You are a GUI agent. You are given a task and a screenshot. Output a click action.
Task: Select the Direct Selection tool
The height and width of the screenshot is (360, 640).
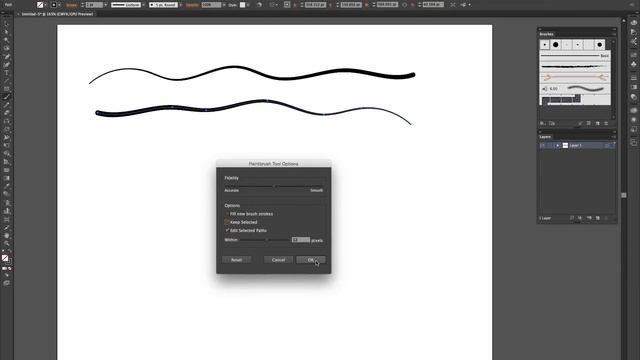tap(7, 32)
